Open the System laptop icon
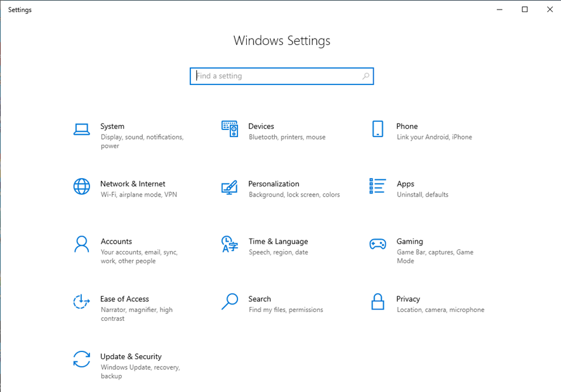The width and height of the screenshot is (561, 392). [82, 129]
